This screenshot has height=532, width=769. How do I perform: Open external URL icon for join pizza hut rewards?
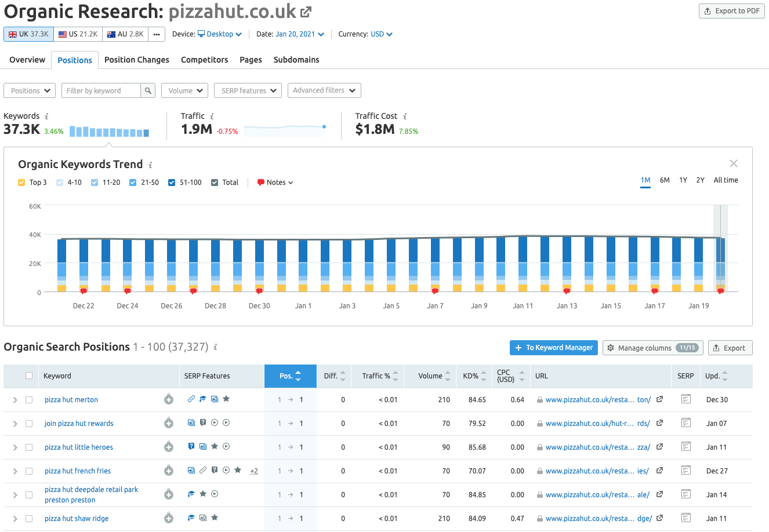coord(659,423)
